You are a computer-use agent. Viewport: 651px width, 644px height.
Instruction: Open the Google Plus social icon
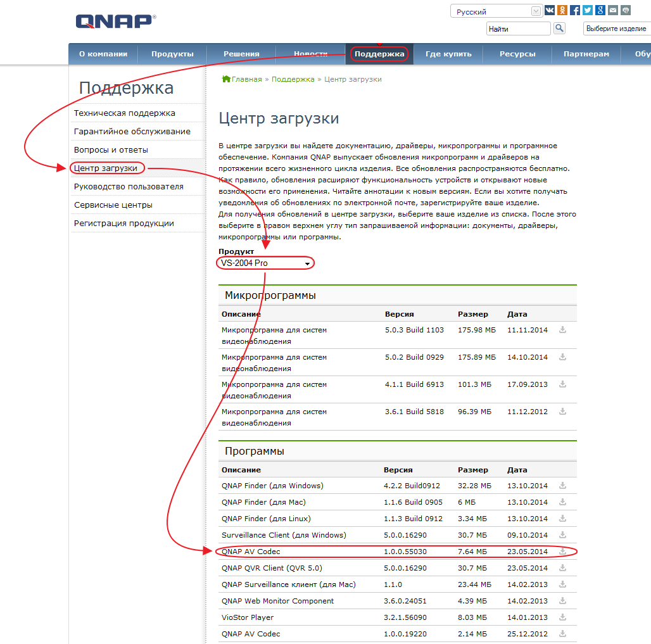(x=600, y=10)
